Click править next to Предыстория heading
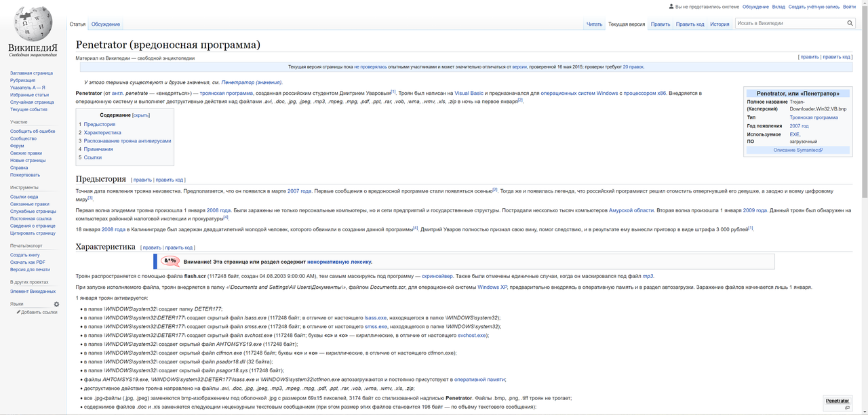 pyautogui.click(x=142, y=180)
